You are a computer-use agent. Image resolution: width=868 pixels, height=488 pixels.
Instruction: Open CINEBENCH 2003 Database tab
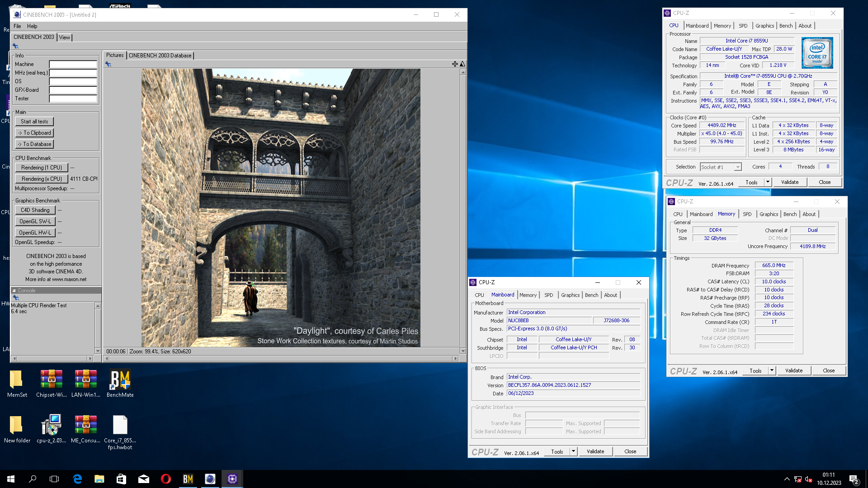click(x=160, y=56)
